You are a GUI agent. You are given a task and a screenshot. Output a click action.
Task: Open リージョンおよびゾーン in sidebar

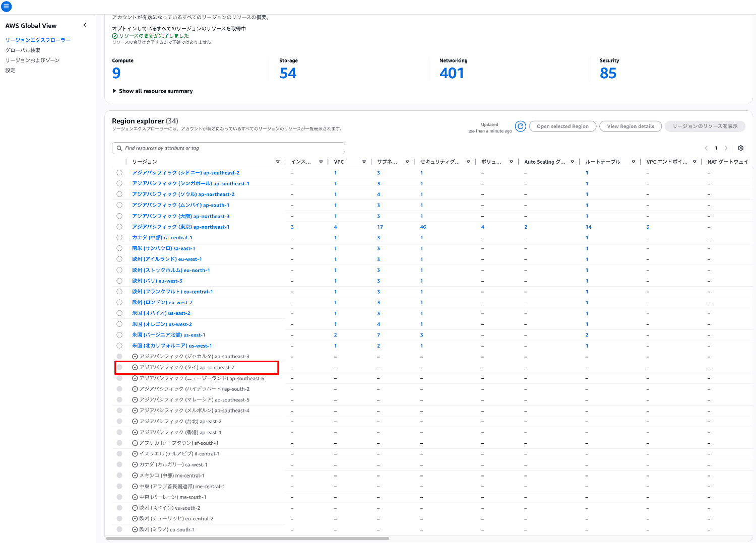point(32,60)
